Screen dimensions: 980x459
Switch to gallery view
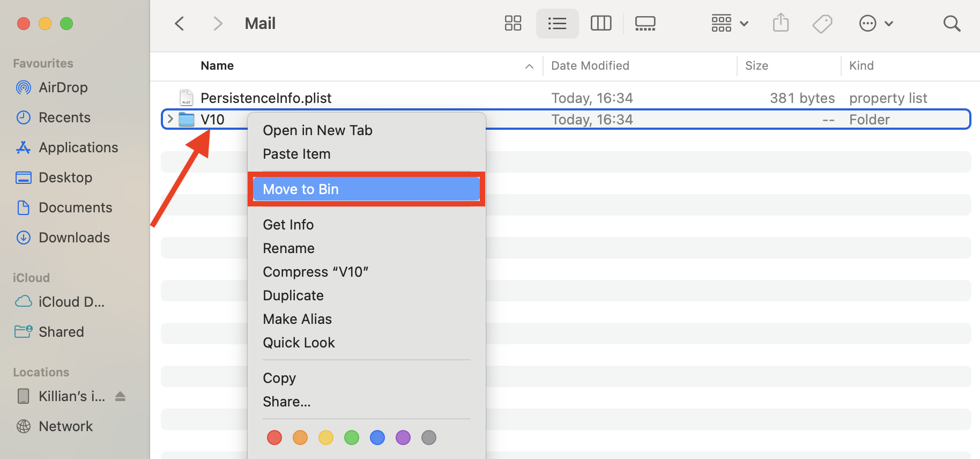coord(645,24)
